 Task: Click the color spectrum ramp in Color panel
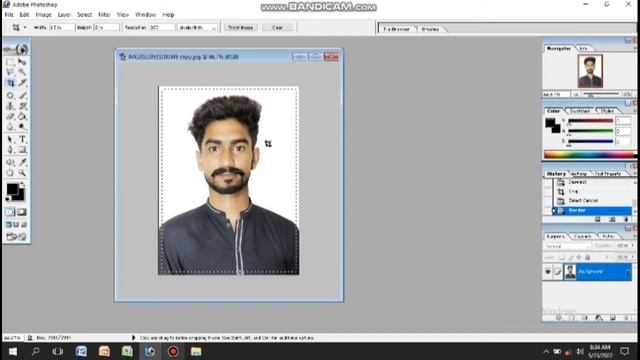[x=589, y=155]
